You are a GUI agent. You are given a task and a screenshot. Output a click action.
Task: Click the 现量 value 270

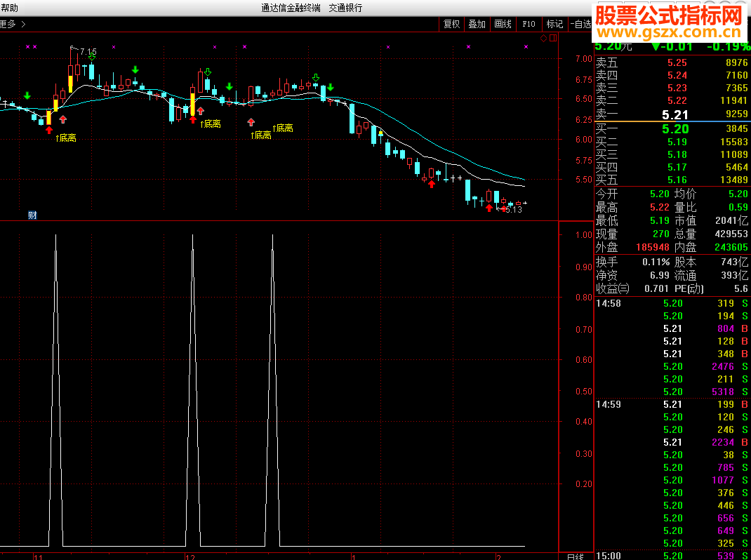pos(661,234)
